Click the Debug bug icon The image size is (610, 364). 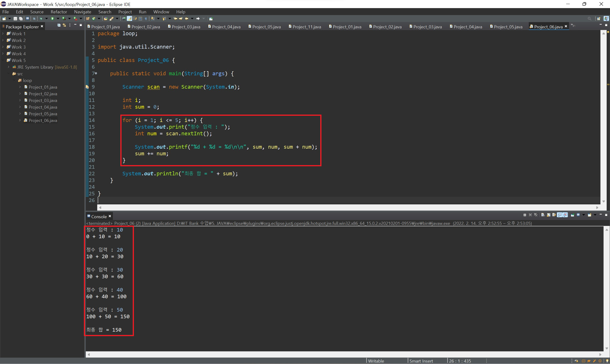(x=41, y=19)
